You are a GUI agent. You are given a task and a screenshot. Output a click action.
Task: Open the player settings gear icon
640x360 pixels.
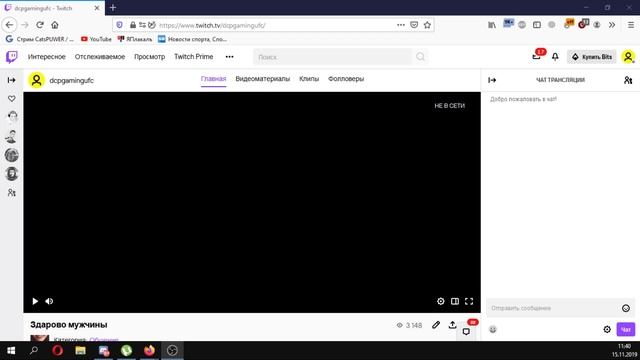[x=440, y=301]
